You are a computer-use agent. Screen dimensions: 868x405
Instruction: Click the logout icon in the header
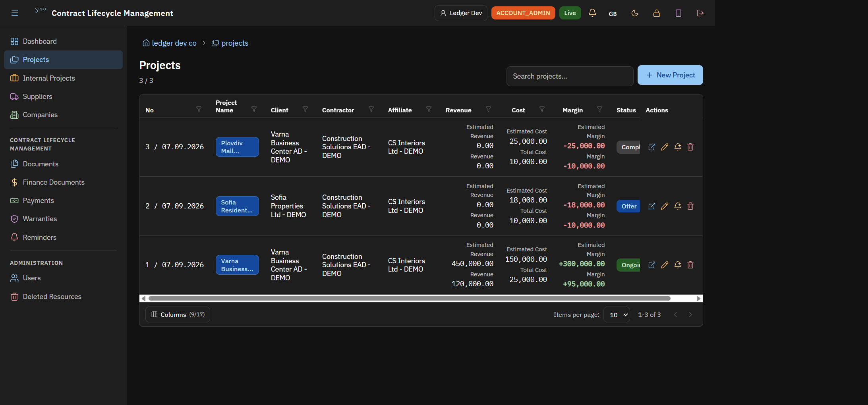(700, 13)
